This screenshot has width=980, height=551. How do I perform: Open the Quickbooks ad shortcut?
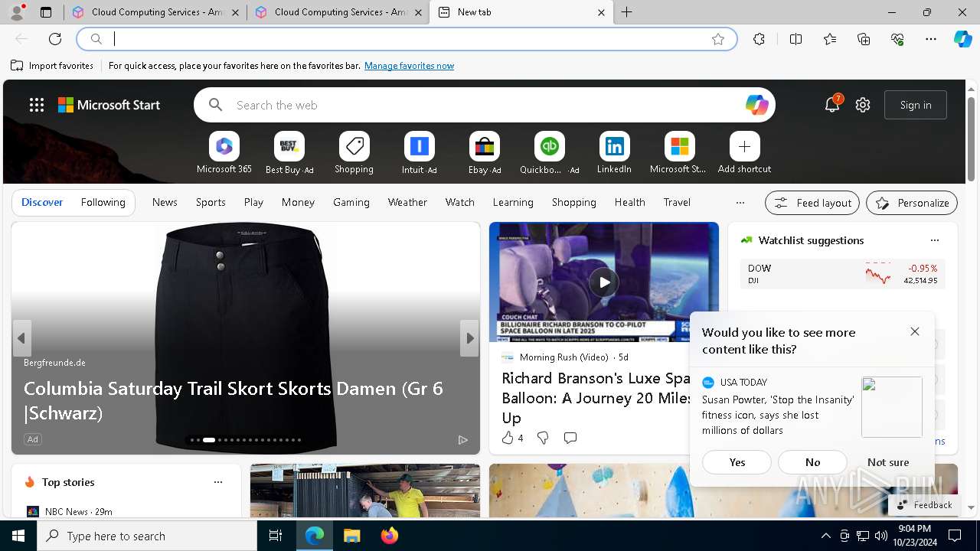pyautogui.click(x=549, y=153)
